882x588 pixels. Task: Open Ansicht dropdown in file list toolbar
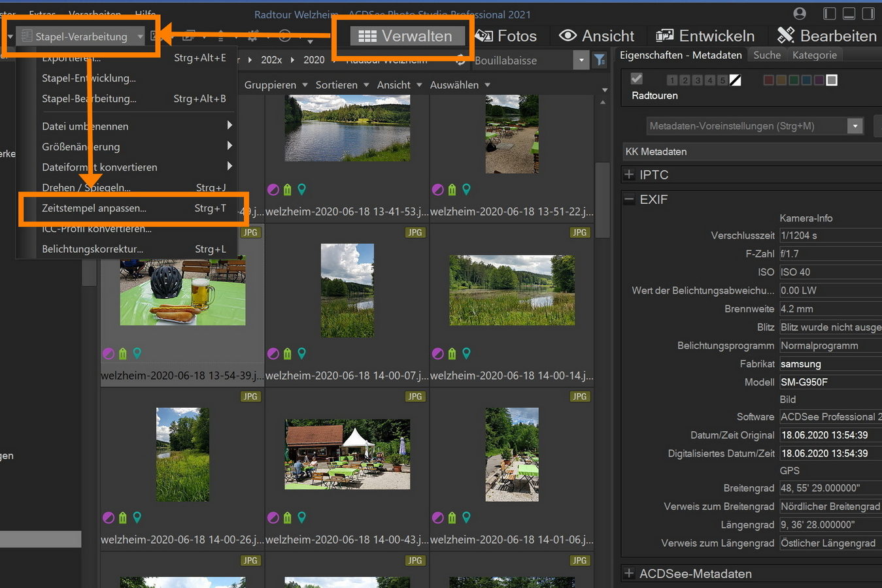click(399, 85)
